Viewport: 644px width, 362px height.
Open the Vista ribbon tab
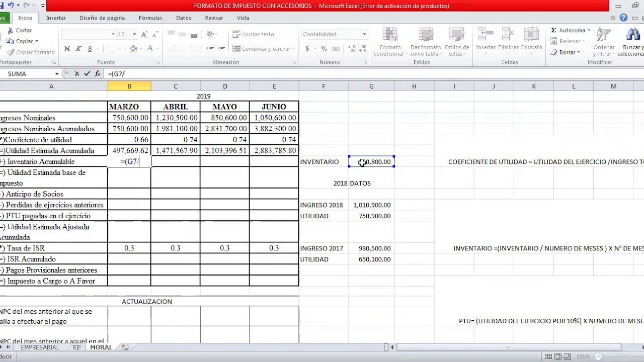(243, 18)
